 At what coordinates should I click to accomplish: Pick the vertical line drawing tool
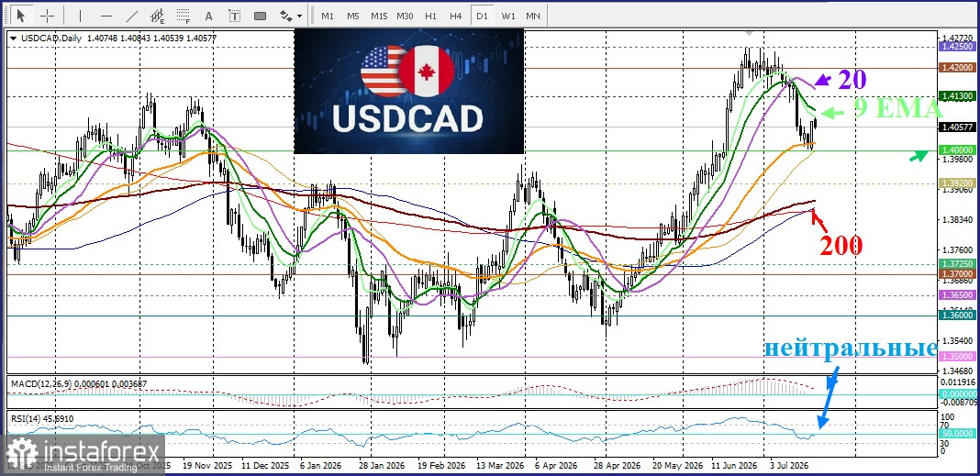(80, 16)
